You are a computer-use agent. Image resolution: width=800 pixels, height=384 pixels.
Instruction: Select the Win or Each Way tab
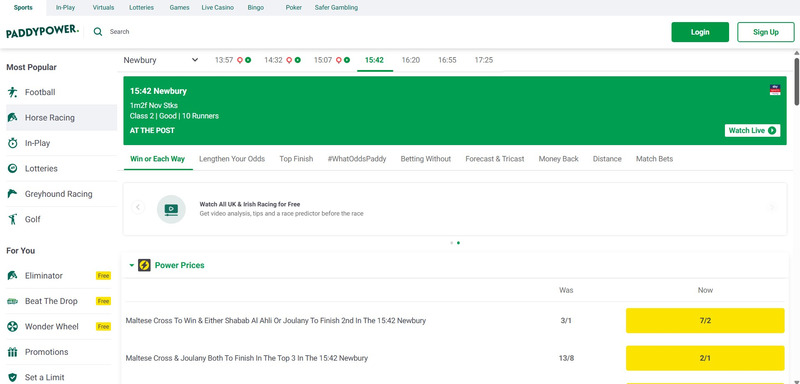pos(158,159)
